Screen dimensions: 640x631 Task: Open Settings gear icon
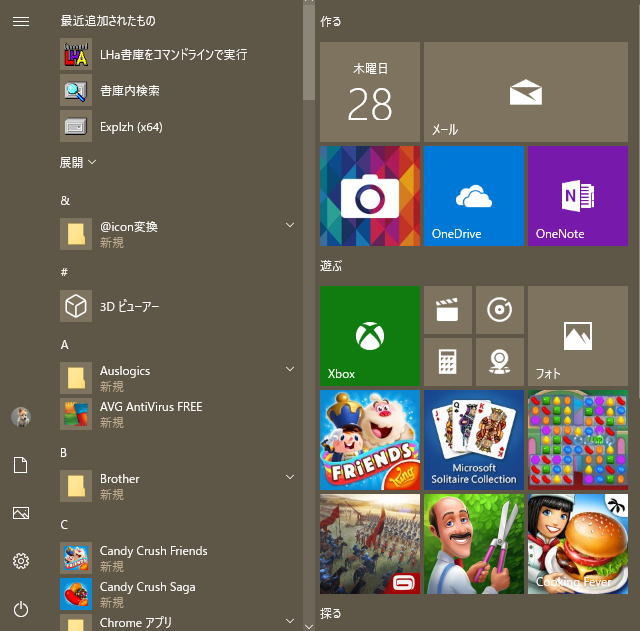tap(21, 561)
